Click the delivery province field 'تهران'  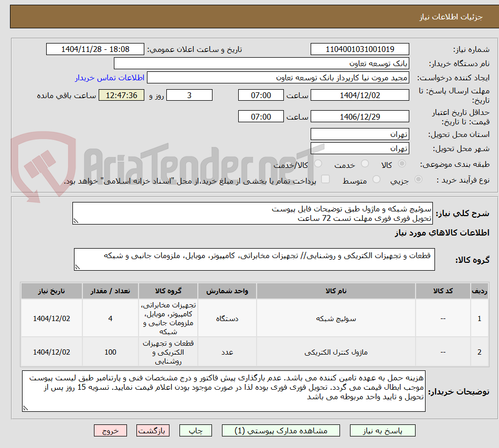point(359,134)
